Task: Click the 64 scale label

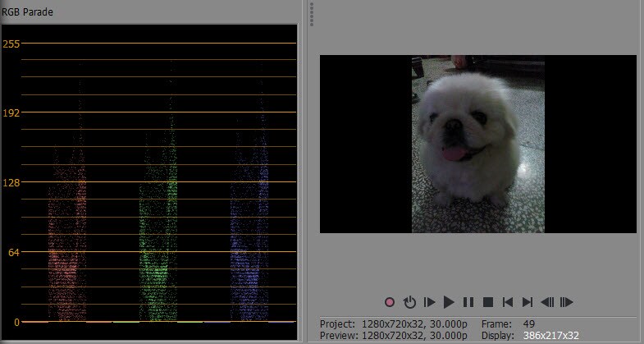Action: 15,252
